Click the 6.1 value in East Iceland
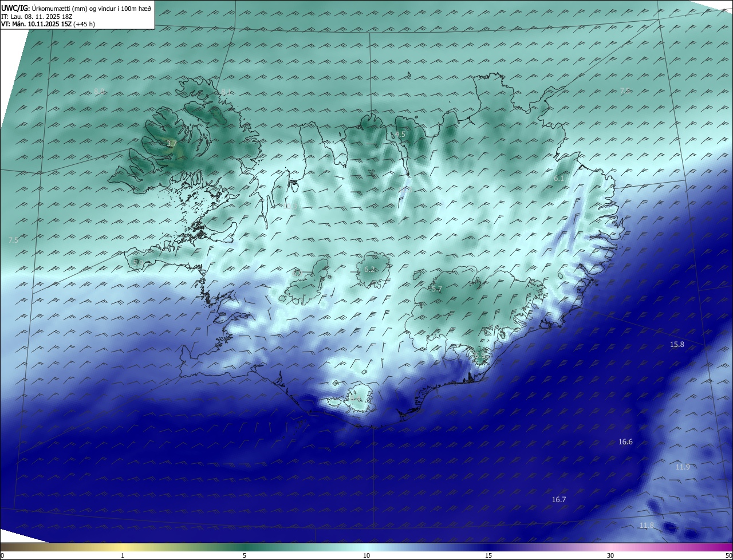The height and width of the screenshot is (560, 733). pos(559,179)
